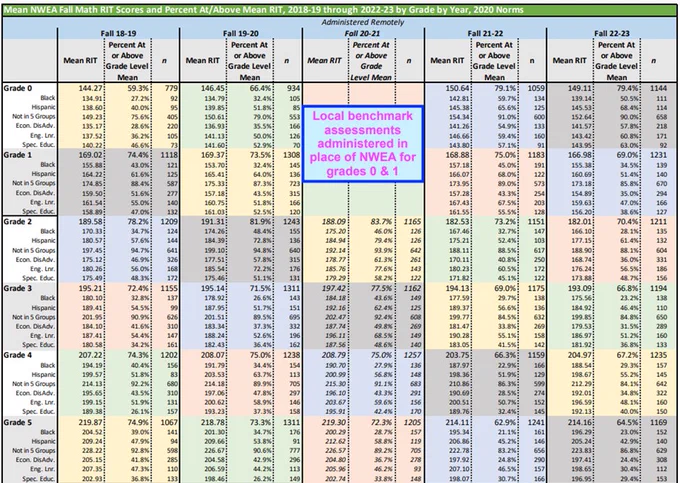Viewport: 680px width, 483px height.
Task: Click the Grade 5 mean value 214.16
Action: point(579,422)
